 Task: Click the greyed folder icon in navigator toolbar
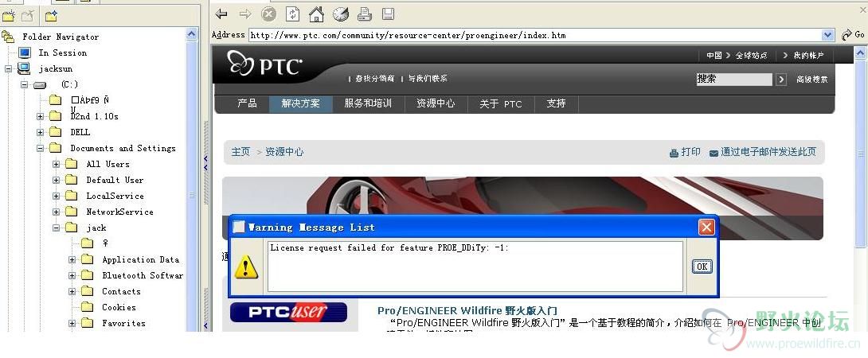[x=27, y=16]
